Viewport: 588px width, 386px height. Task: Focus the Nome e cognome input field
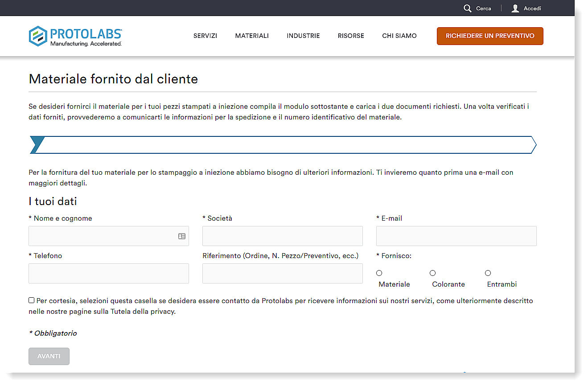tap(109, 236)
